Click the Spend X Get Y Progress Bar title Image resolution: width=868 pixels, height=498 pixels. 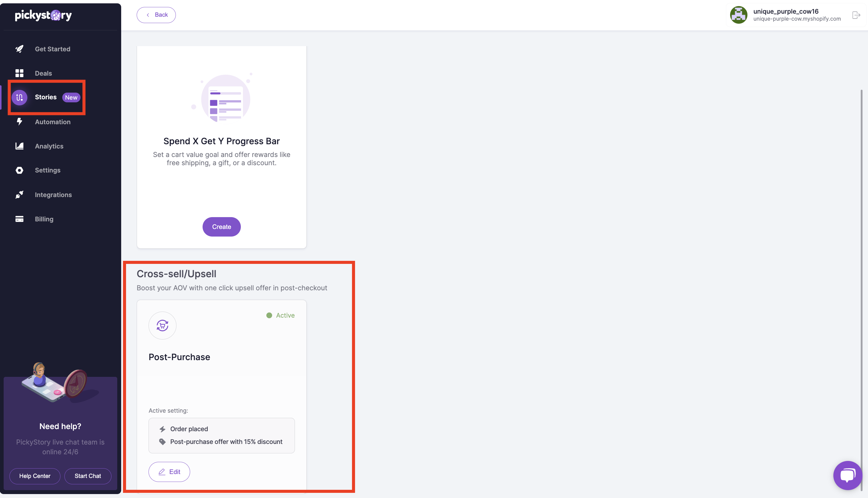click(222, 141)
